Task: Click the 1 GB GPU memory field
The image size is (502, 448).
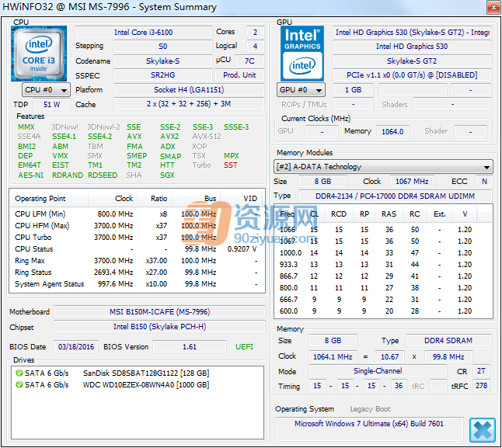Action: pyautogui.click(x=353, y=90)
